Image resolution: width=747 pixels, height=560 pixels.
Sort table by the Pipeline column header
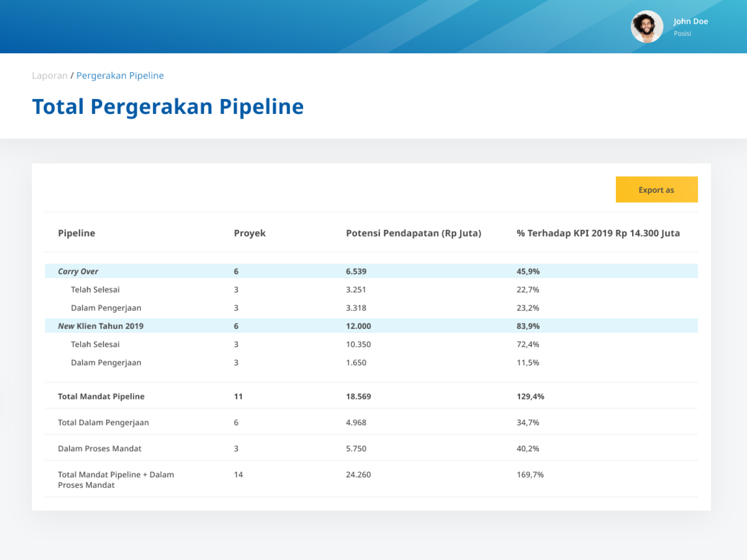76,233
